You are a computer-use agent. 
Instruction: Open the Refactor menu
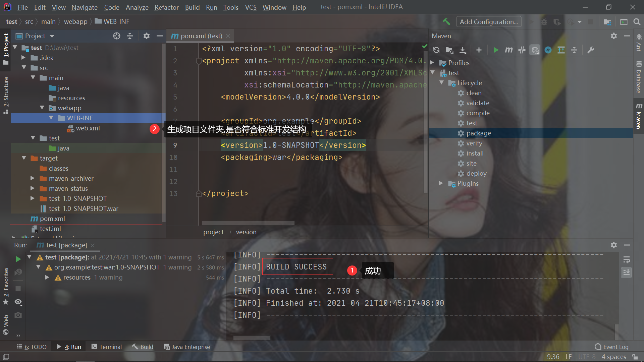(166, 7)
